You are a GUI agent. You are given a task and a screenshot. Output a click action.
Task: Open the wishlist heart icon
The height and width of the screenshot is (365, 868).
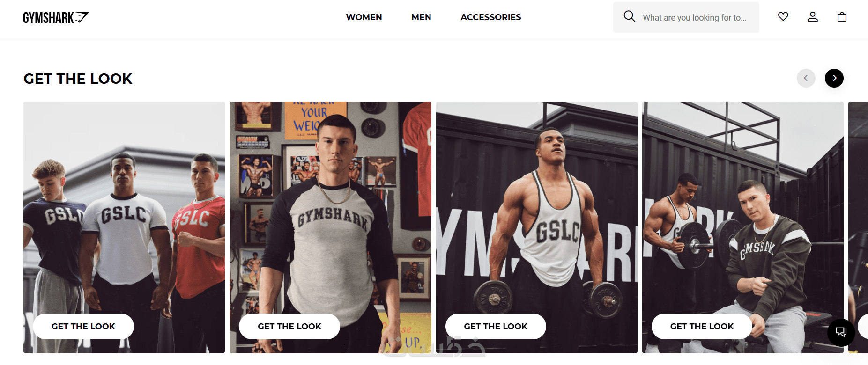(x=783, y=17)
